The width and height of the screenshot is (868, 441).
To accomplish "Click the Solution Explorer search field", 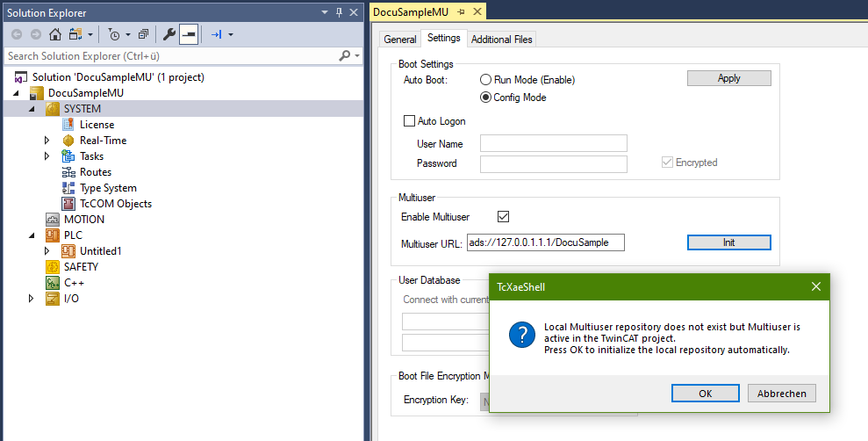I will [172, 56].
